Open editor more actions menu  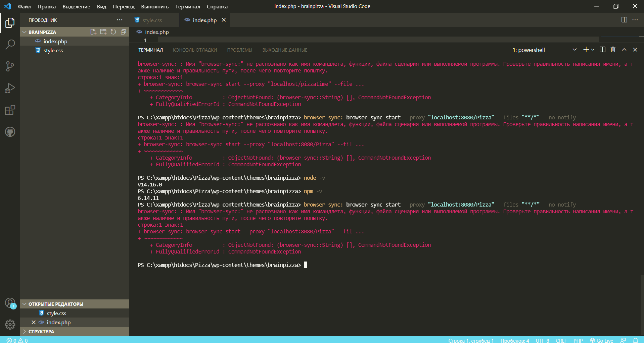635,20
